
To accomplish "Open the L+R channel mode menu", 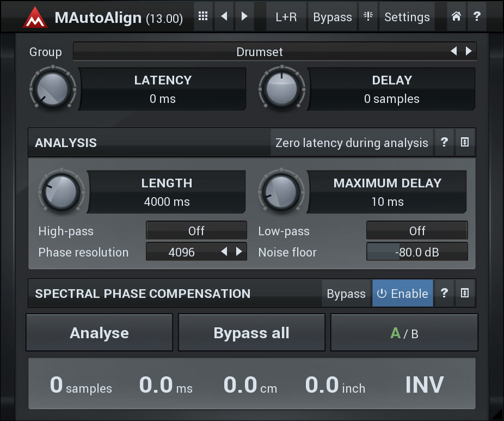I will pyautogui.click(x=286, y=17).
